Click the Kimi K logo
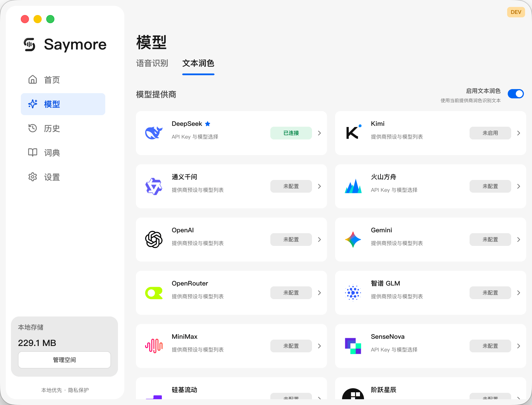The width and height of the screenshot is (532, 405). tap(353, 132)
